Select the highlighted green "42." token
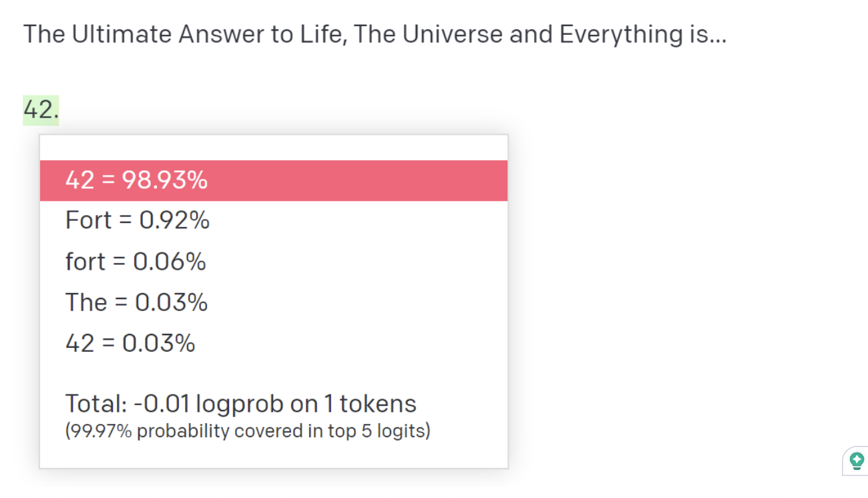This screenshot has height=498, width=868. pyautogui.click(x=41, y=110)
